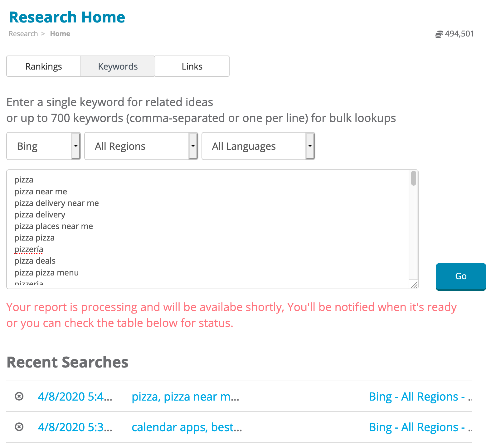Click the 4/8/2020 5:3... date link

coord(75,427)
